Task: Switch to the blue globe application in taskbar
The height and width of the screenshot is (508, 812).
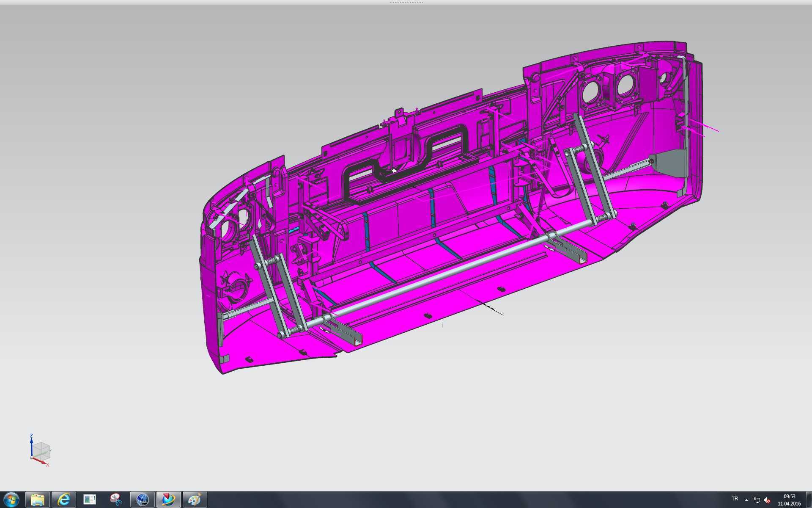Action: point(143,500)
